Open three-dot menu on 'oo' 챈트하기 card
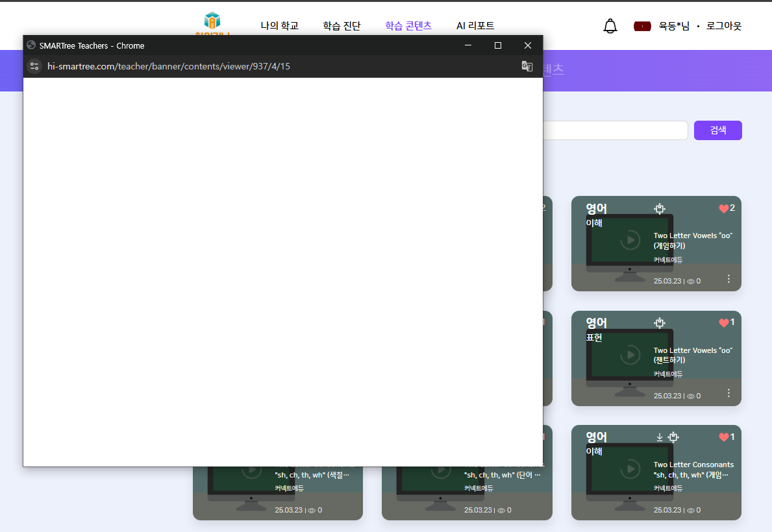 pyautogui.click(x=728, y=393)
